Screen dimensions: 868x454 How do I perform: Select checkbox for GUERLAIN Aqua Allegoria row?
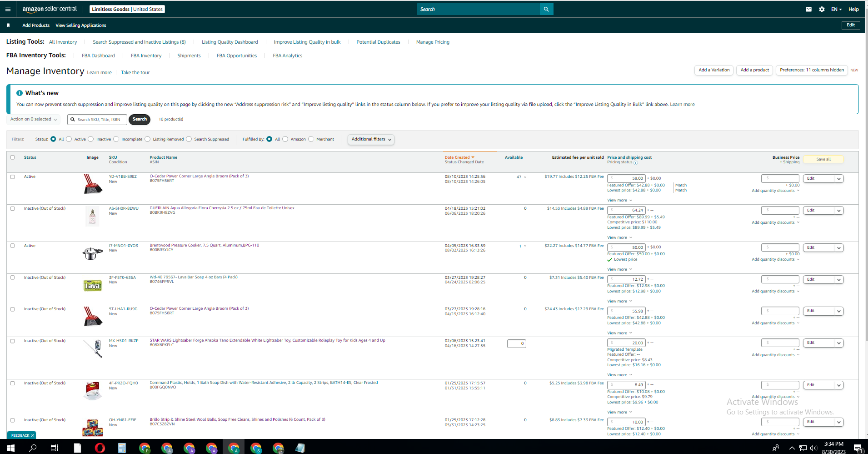[x=13, y=209]
